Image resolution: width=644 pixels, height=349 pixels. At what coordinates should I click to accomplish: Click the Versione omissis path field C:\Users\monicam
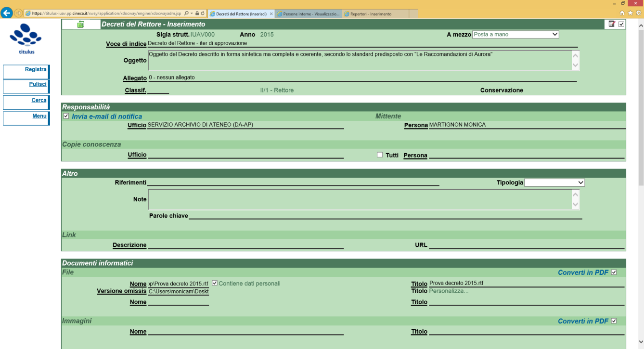pos(179,291)
